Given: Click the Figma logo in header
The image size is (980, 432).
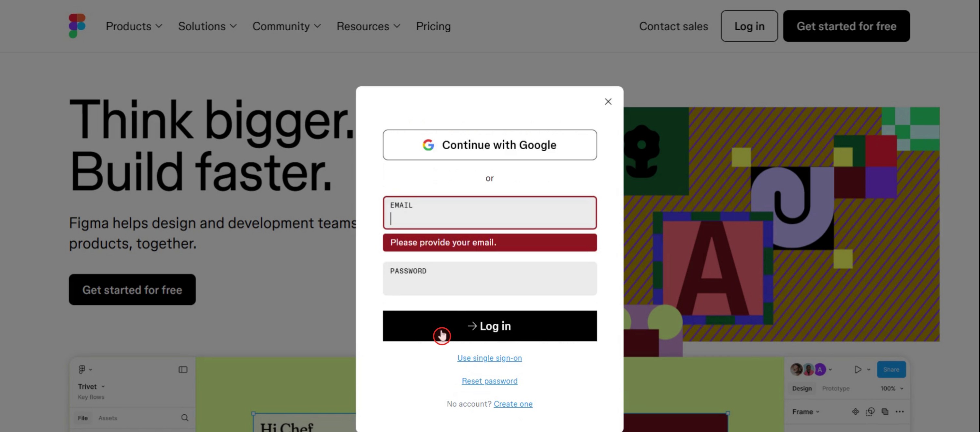Looking at the screenshot, I should point(77,26).
